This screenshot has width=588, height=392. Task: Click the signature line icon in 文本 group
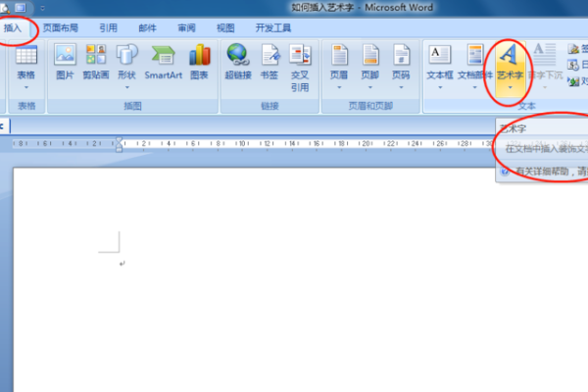573,49
